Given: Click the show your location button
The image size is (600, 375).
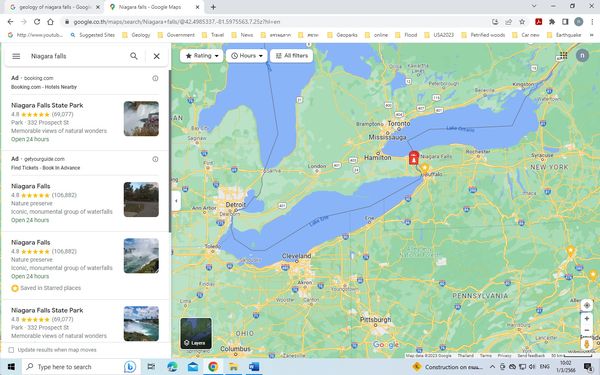Looking at the screenshot, I should pos(587,305).
